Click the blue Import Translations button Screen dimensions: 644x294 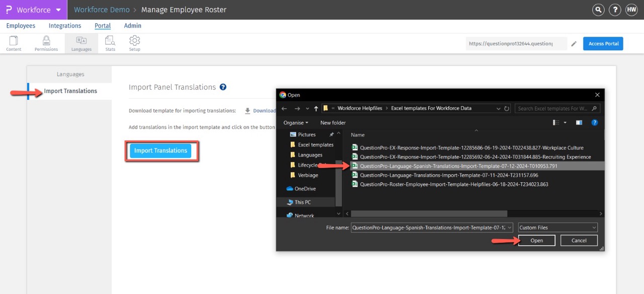pyautogui.click(x=160, y=151)
